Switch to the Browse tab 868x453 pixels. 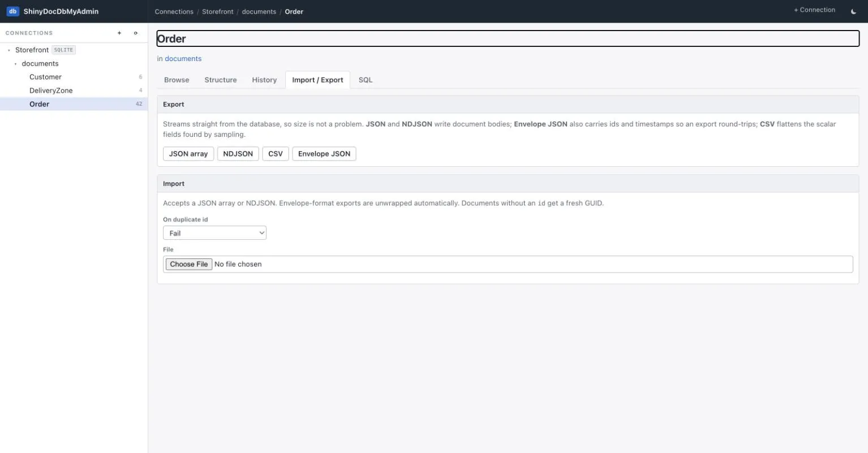(177, 80)
